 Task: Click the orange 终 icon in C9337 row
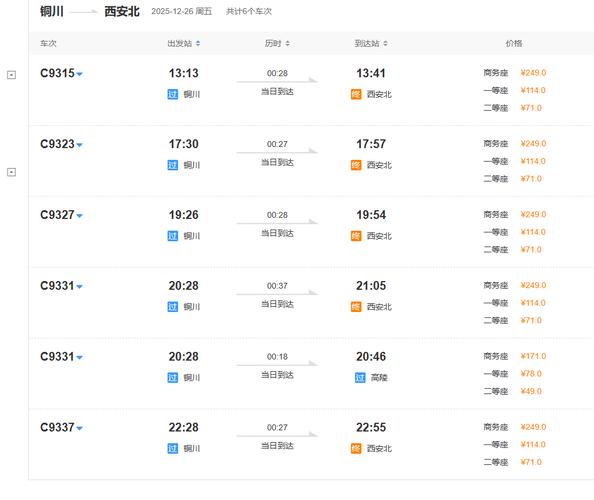coord(356,448)
